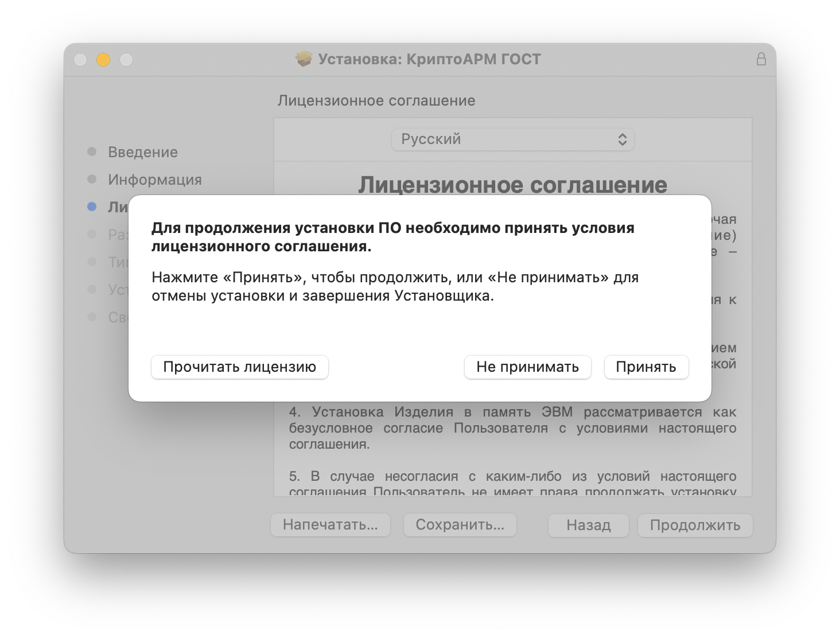This screenshot has width=840, height=638.
Task: Click the lock icon at top right of window
Action: point(762,58)
